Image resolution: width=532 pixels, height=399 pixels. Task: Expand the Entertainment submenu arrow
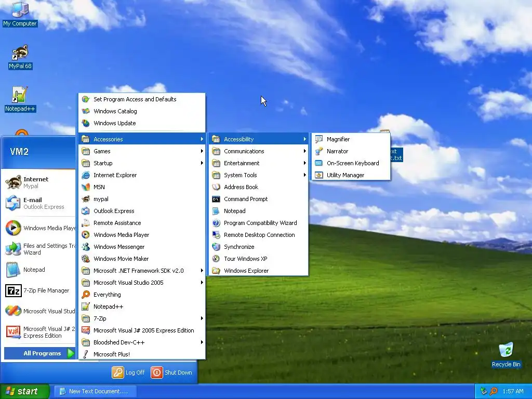tap(304, 163)
